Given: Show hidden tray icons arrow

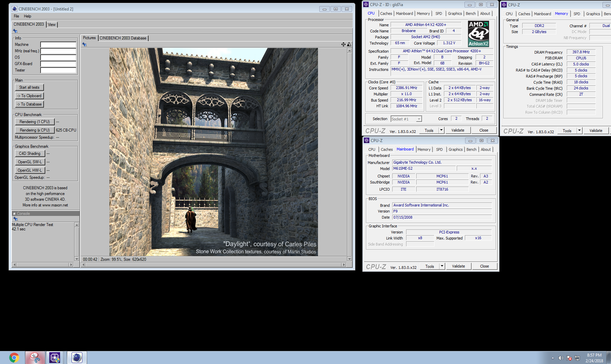Looking at the screenshot, I should click(553, 358).
